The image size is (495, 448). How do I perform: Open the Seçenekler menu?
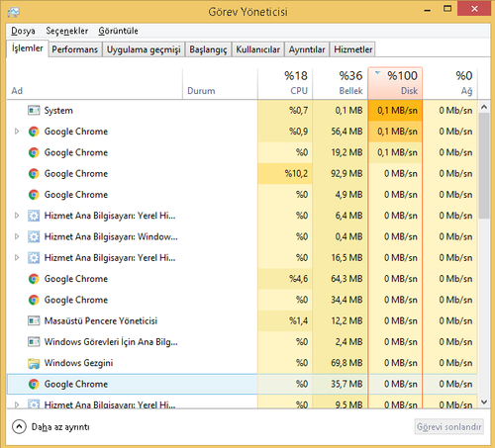click(x=67, y=31)
